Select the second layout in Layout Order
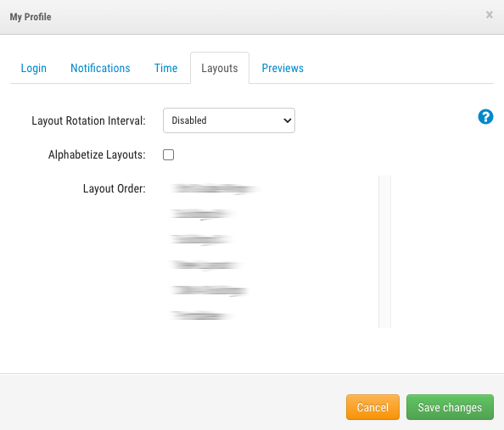 203,214
